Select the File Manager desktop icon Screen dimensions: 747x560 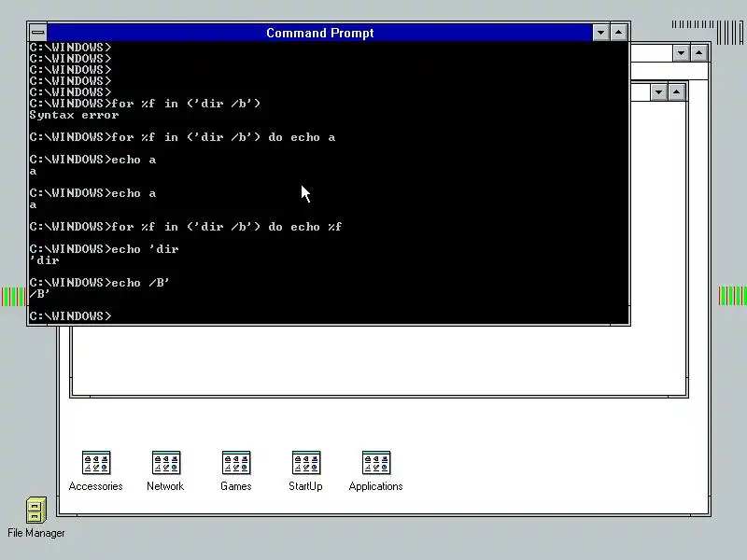(x=36, y=510)
